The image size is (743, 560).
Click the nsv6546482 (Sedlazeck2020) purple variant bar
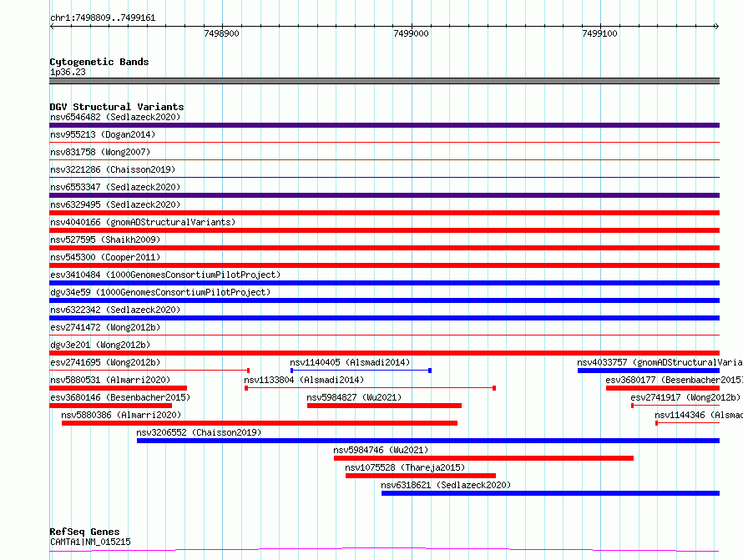click(x=384, y=125)
